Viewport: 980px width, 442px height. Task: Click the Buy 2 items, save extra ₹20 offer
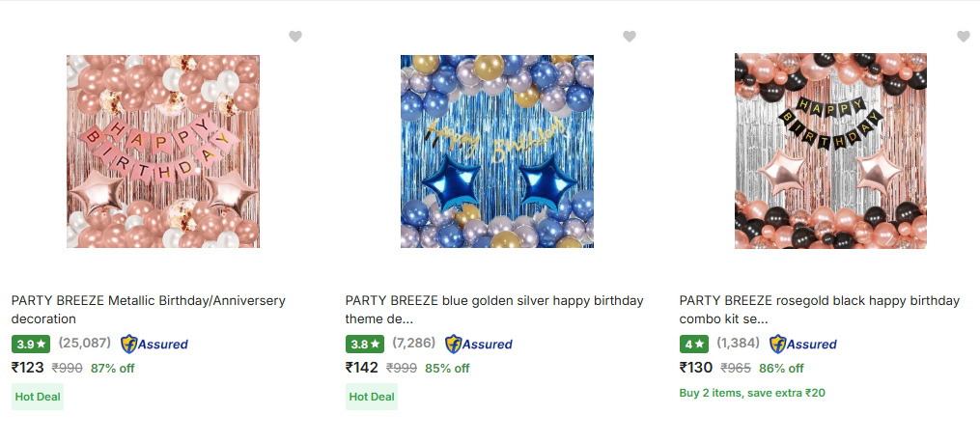pos(752,393)
